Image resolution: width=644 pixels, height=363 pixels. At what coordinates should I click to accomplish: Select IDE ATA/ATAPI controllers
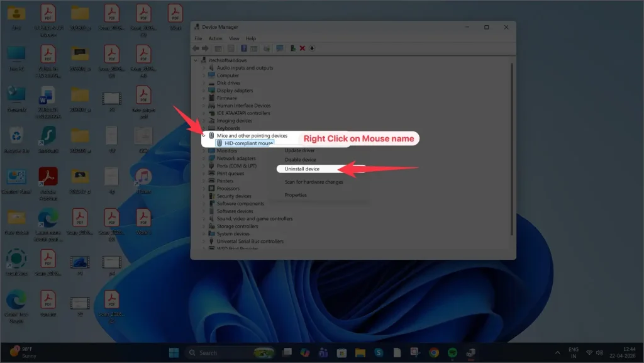243,113
